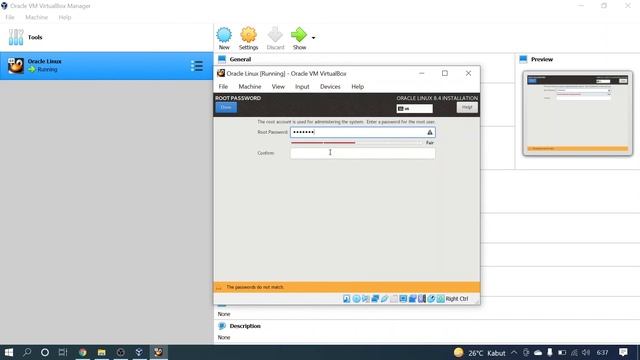Open the Manager window Machine menu
This screenshot has height=360, width=640.
(36, 17)
